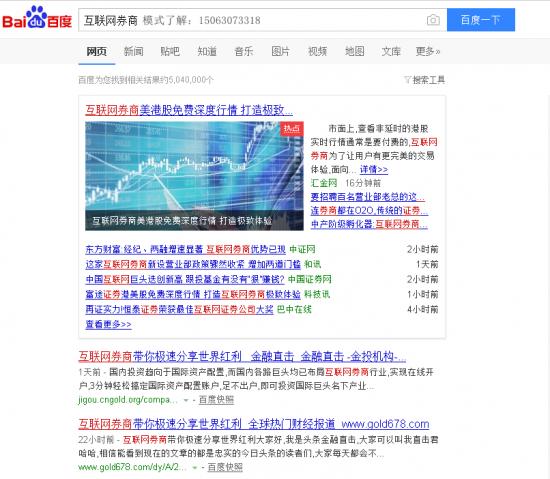Go to the 知道 tab
The image size is (550, 479).
tap(207, 52)
